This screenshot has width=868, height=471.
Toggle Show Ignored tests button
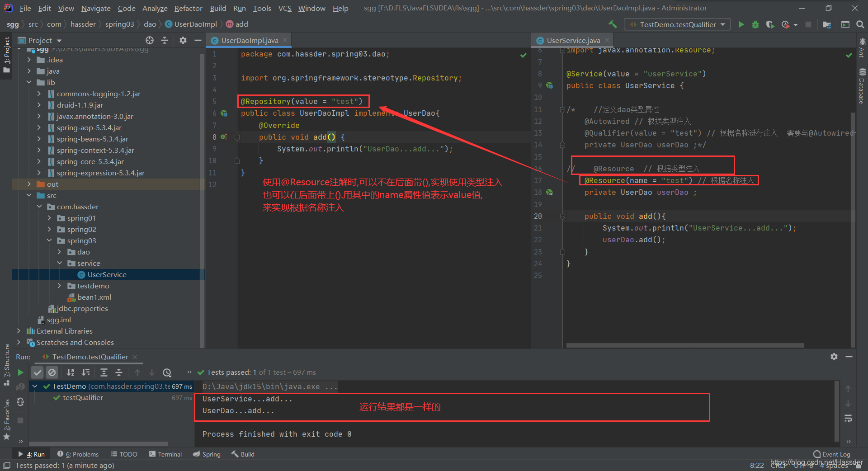(52, 372)
